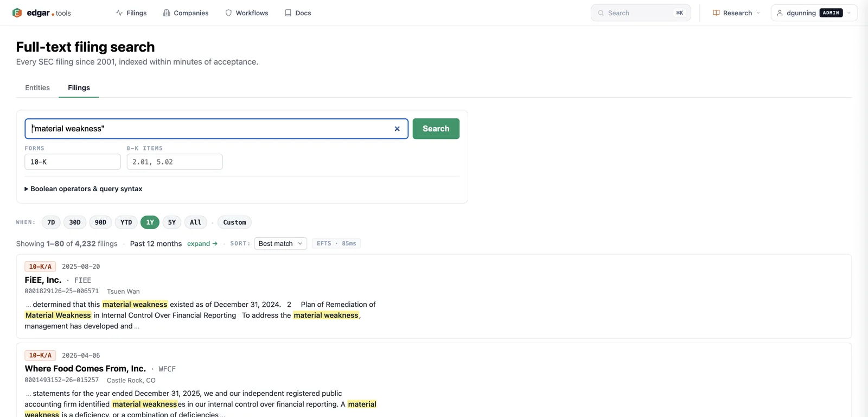The width and height of the screenshot is (868, 417).
Task: Click the edgar.tools logo icon
Action: tap(17, 13)
